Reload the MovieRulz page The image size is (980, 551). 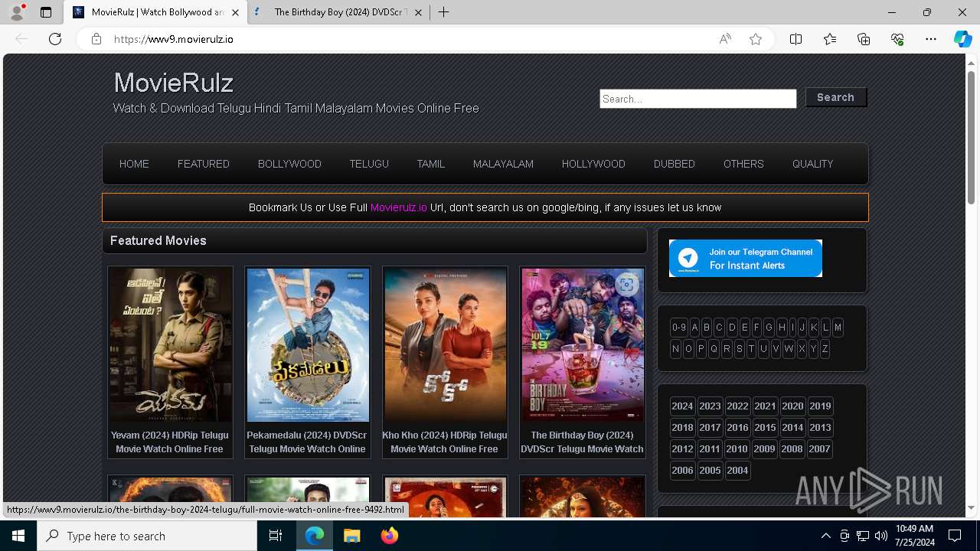coord(55,39)
